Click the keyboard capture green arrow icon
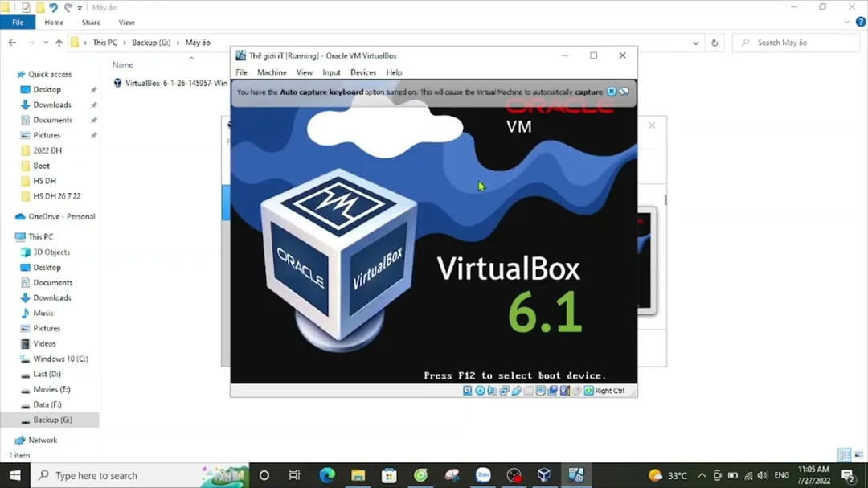 tap(588, 391)
